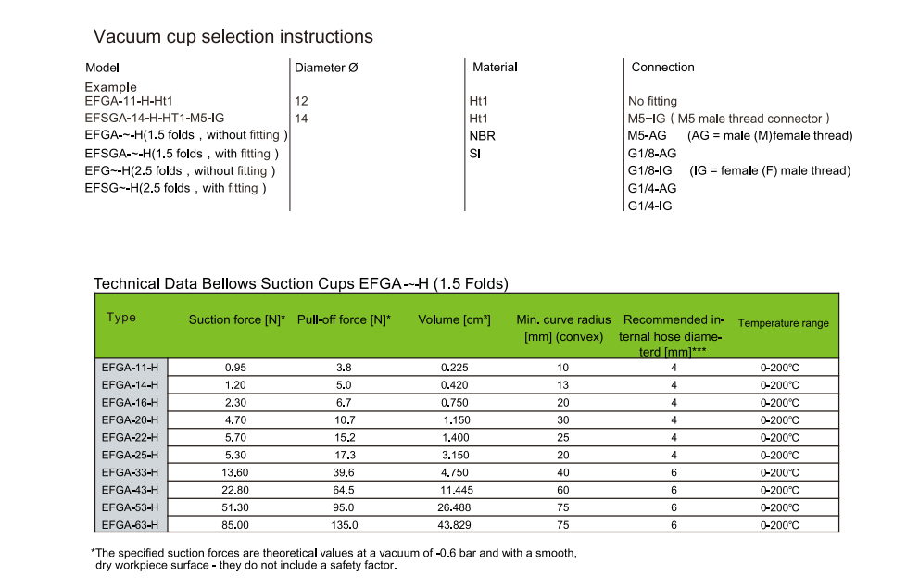
Task: Click the "Suction force [N]*" table header
Action: pos(237,320)
